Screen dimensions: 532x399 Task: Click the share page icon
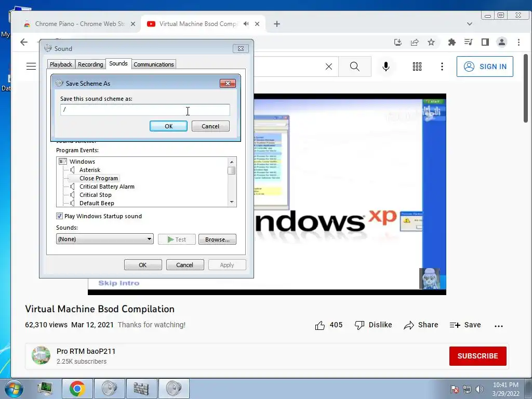415,42
